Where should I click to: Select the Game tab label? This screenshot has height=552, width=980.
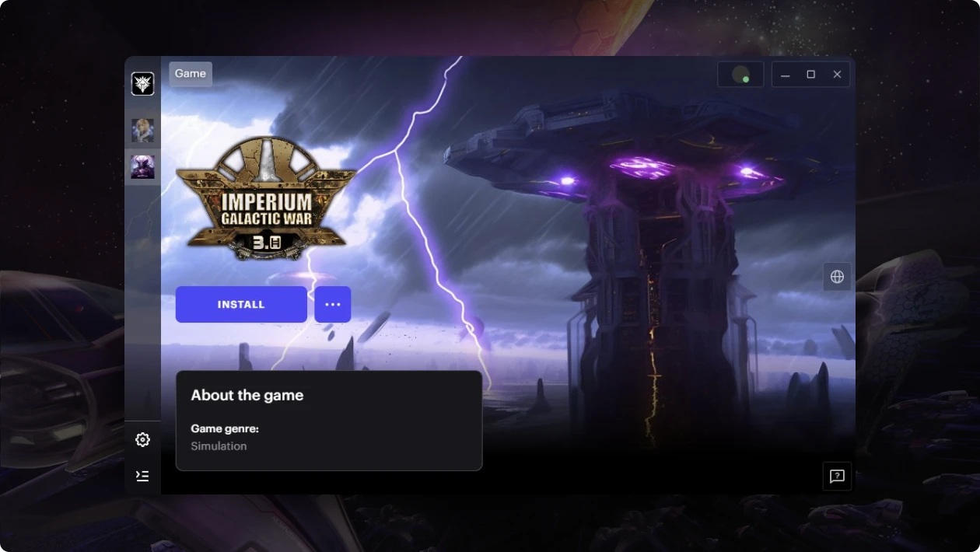(x=191, y=74)
